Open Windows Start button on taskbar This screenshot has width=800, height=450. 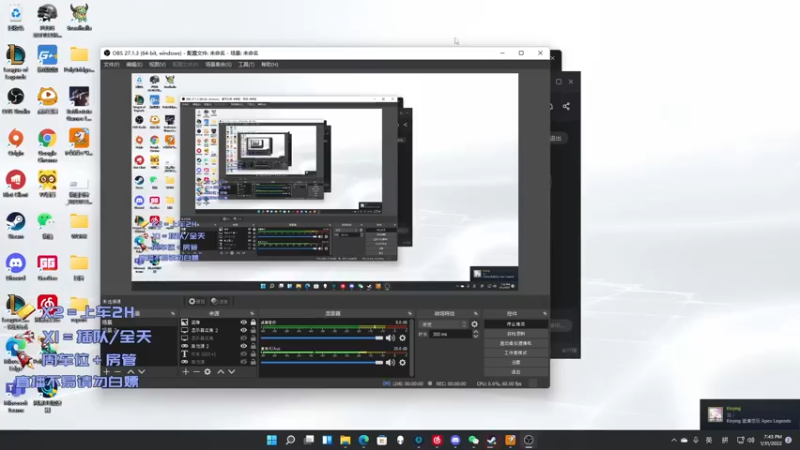click(272, 440)
